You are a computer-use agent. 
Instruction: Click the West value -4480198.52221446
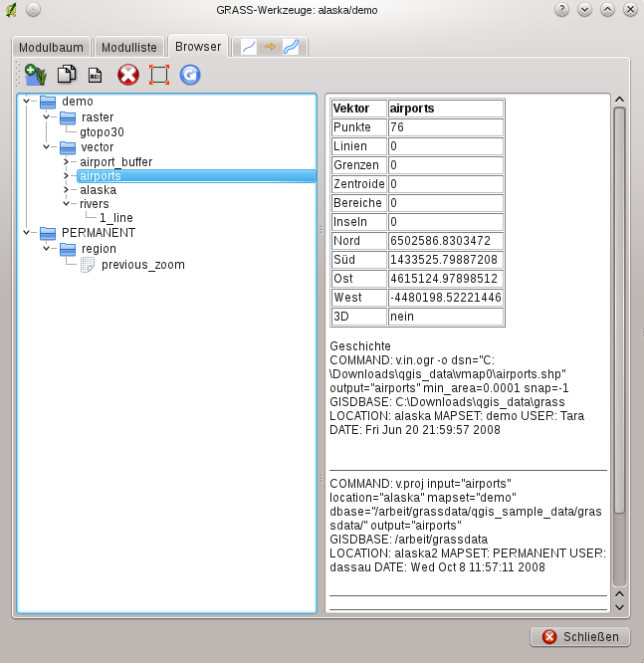coord(446,298)
